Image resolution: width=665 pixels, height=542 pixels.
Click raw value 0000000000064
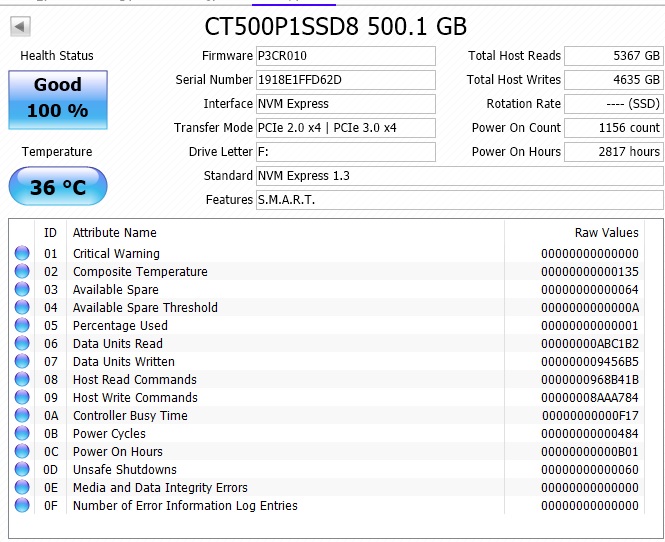click(590, 290)
